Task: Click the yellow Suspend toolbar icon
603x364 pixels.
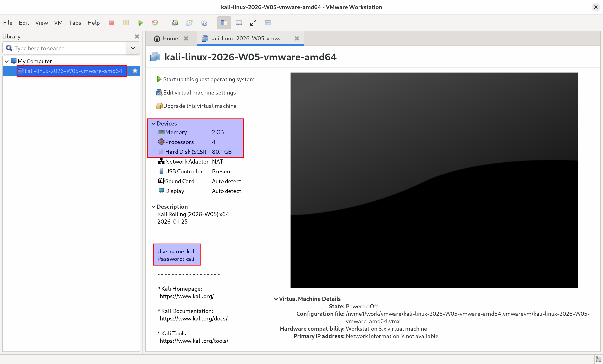Action: point(126,23)
